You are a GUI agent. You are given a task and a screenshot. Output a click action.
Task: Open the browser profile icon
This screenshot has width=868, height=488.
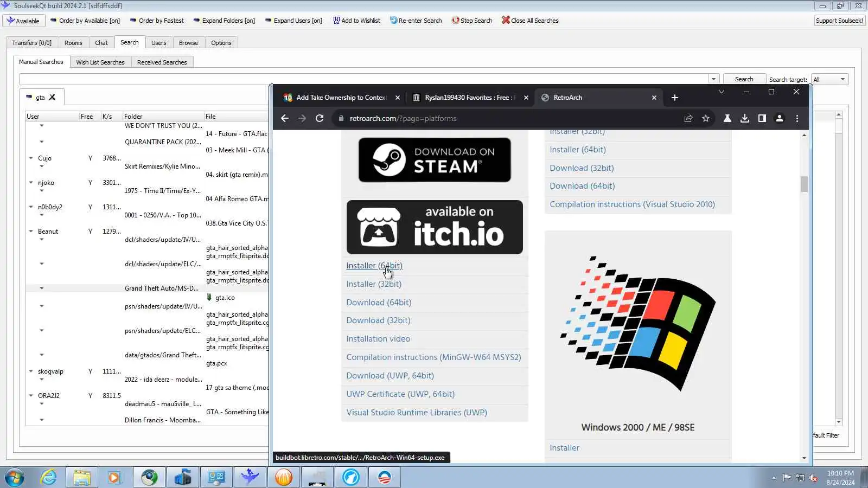pyautogui.click(x=780, y=118)
